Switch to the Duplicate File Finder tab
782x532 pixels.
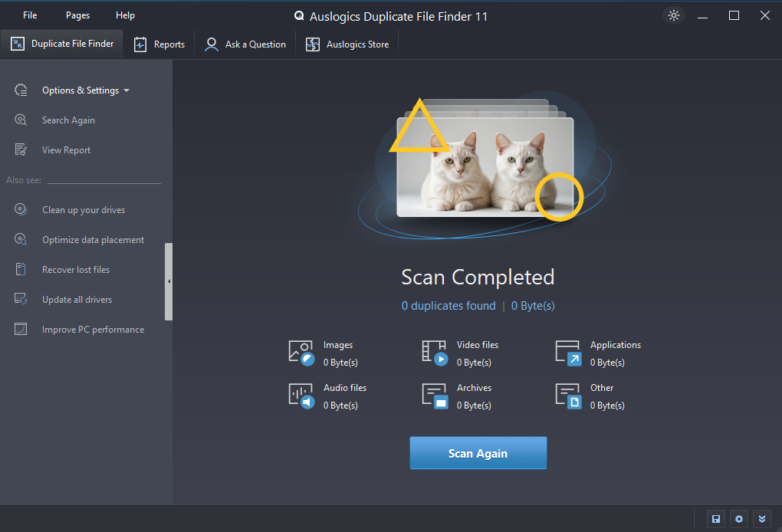62,44
